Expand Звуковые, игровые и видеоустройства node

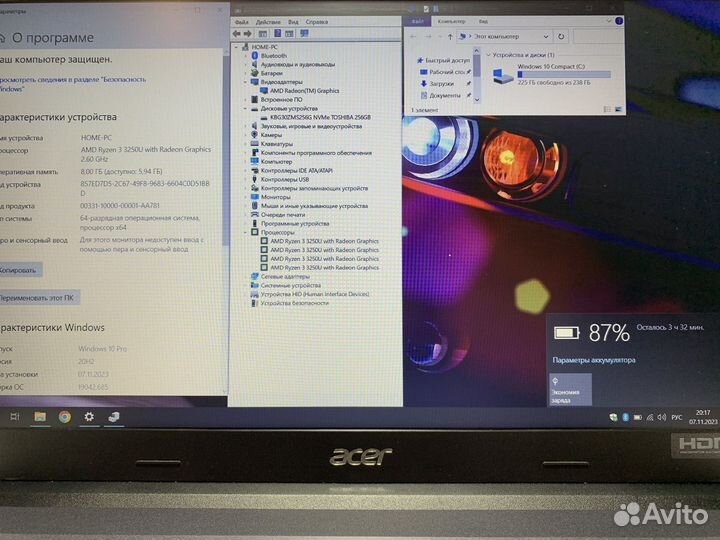coord(246,126)
